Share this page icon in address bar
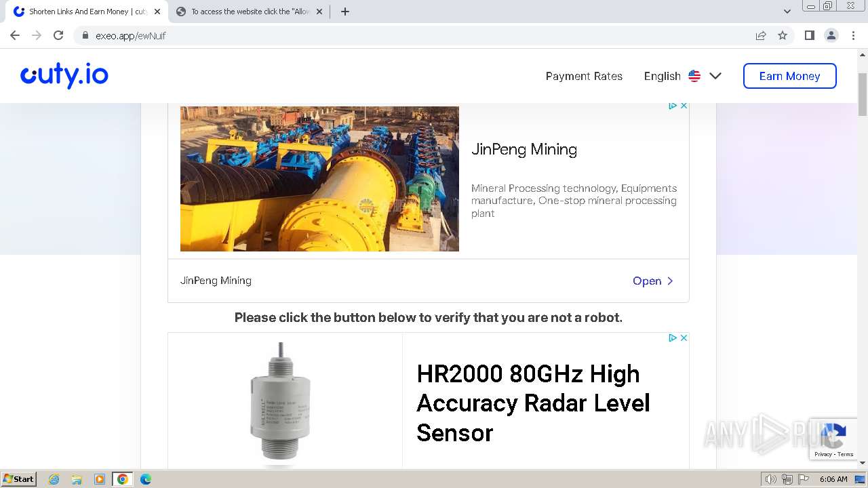Screen dimensions: 868x488 coord(761,35)
